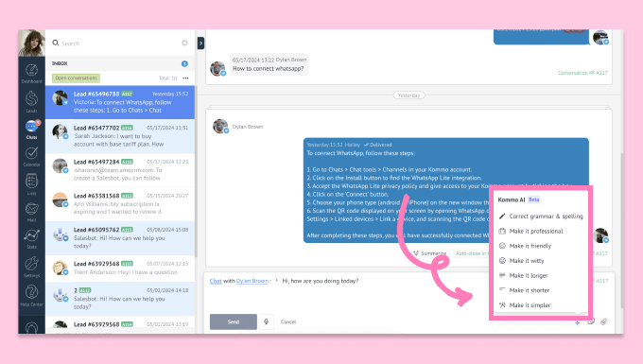Click the Conversation № A117 link
Screen dimensions: 643x364
582,73
